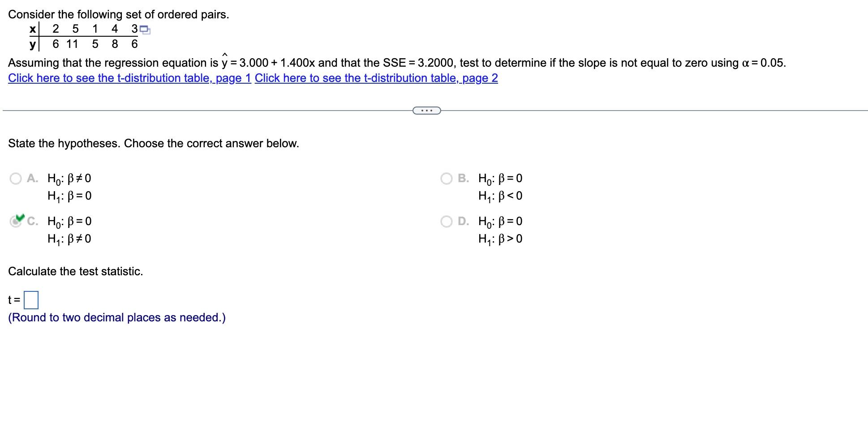Viewport: 868px width, 444px height.
Task: Click the ellipsis expander on the divider line
Action: pos(426,110)
